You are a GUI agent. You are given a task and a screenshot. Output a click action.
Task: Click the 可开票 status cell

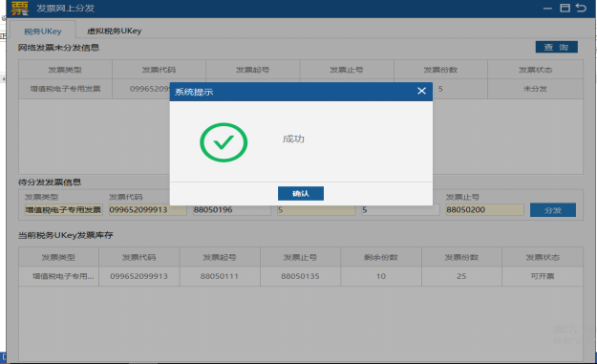pyautogui.click(x=543, y=276)
